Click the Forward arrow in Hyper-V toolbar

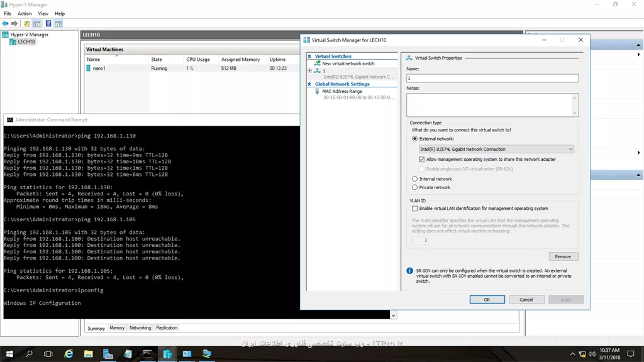click(x=14, y=23)
